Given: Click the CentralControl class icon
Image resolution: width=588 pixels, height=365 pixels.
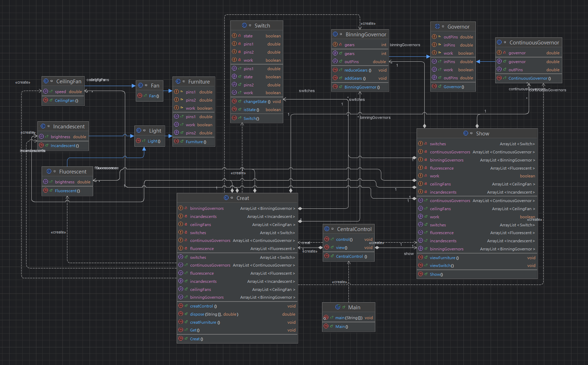Looking at the screenshot, I should [x=327, y=229].
